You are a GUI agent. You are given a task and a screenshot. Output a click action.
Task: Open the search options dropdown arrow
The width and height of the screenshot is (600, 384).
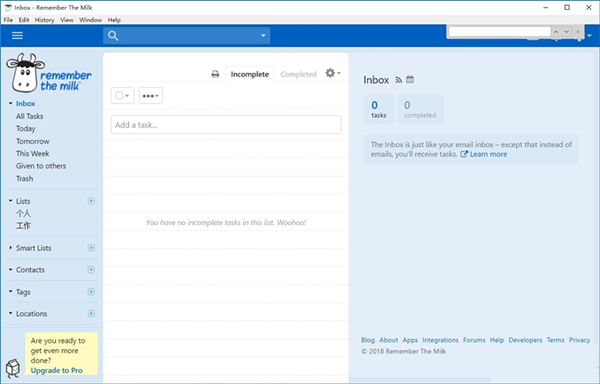coord(263,36)
